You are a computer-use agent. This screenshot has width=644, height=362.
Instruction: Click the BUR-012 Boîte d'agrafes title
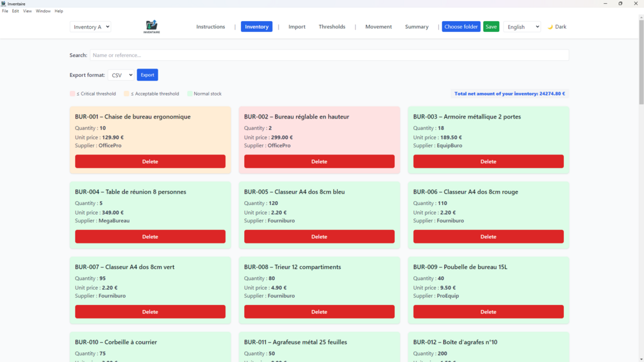click(455, 342)
